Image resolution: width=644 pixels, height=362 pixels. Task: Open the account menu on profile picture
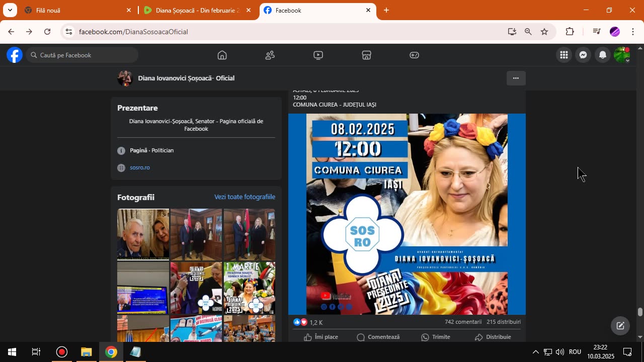click(622, 55)
